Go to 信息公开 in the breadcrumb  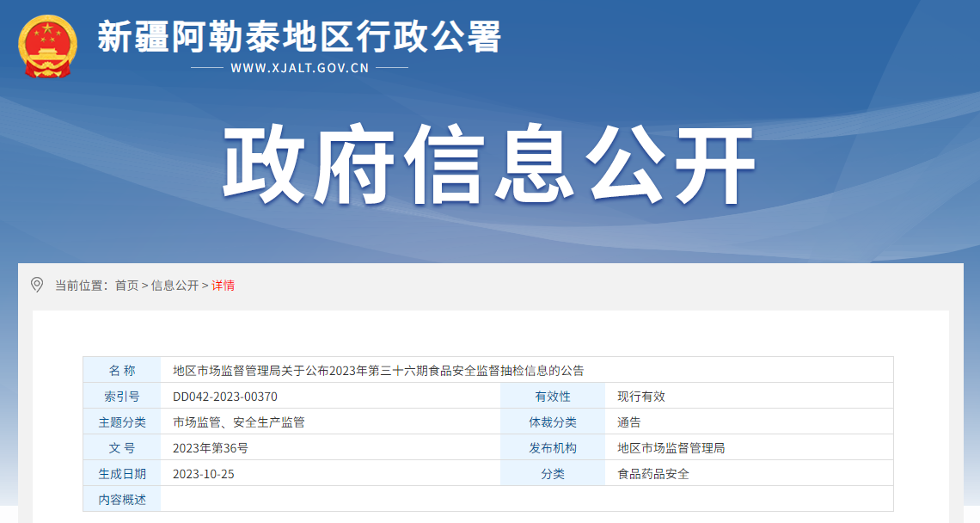coord(175,286)
